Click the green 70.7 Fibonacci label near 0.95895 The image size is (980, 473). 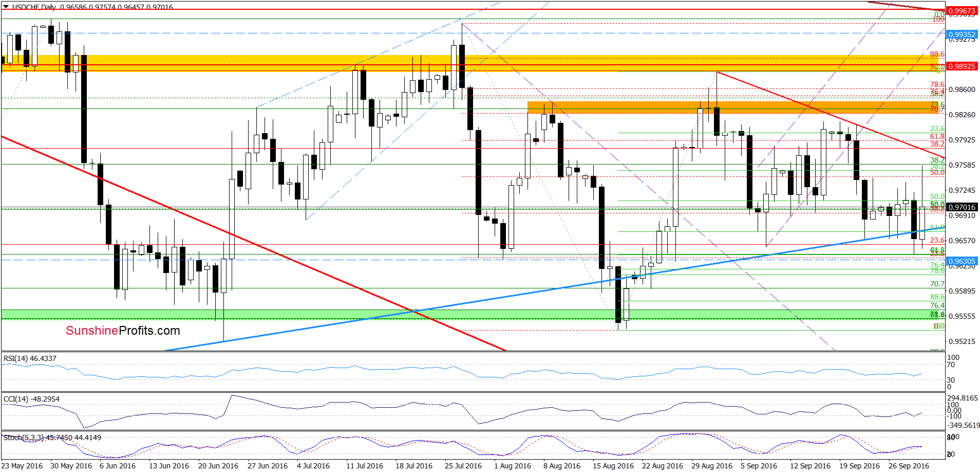pyautogui.click(x=937, y=284)
